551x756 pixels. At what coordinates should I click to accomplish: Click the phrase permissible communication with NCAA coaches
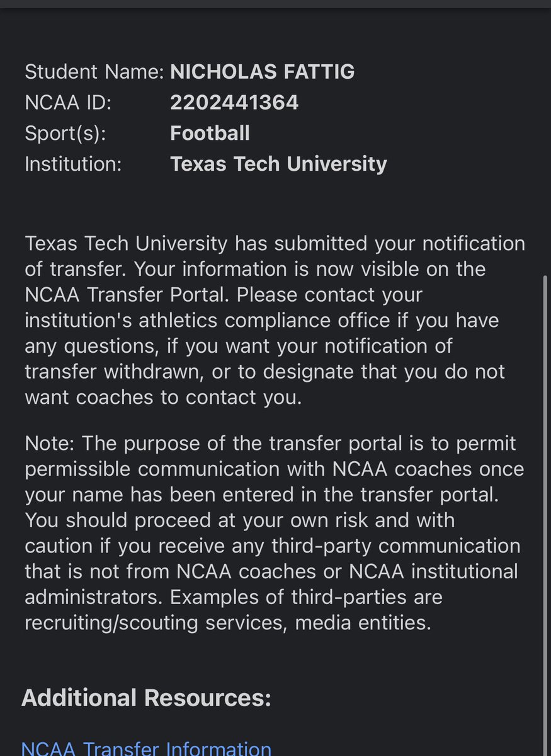(275, 469)
